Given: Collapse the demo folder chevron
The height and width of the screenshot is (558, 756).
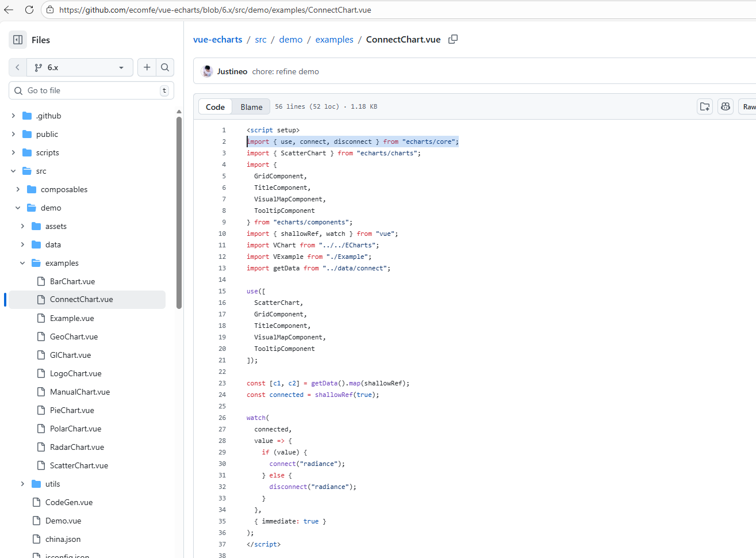Looking at the screenshot, I should pyautogui.click(x=18, y=208).
